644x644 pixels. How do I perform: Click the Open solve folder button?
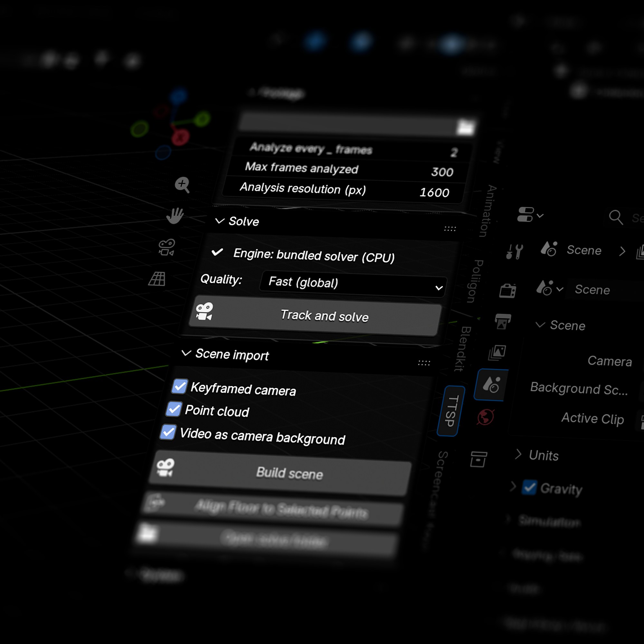[x=267, y=538]
